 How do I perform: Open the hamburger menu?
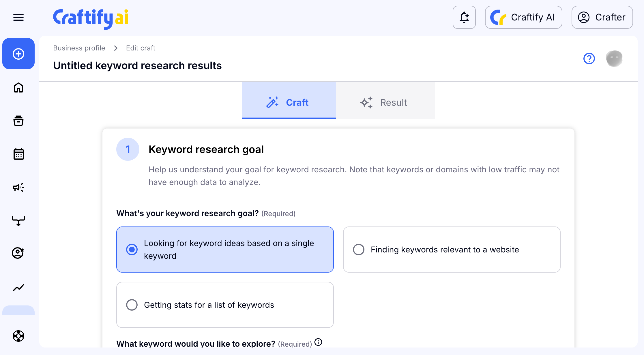click(x=18, y=17)
